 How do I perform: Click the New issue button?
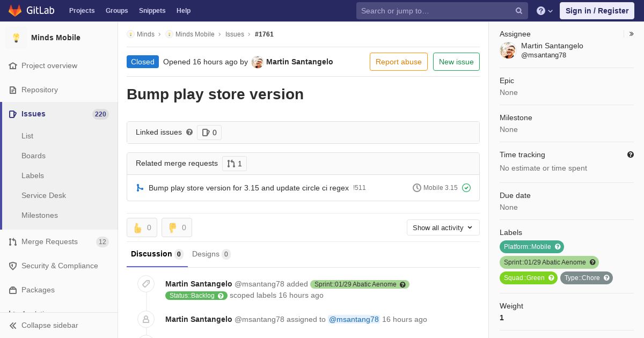pos(456,62)
